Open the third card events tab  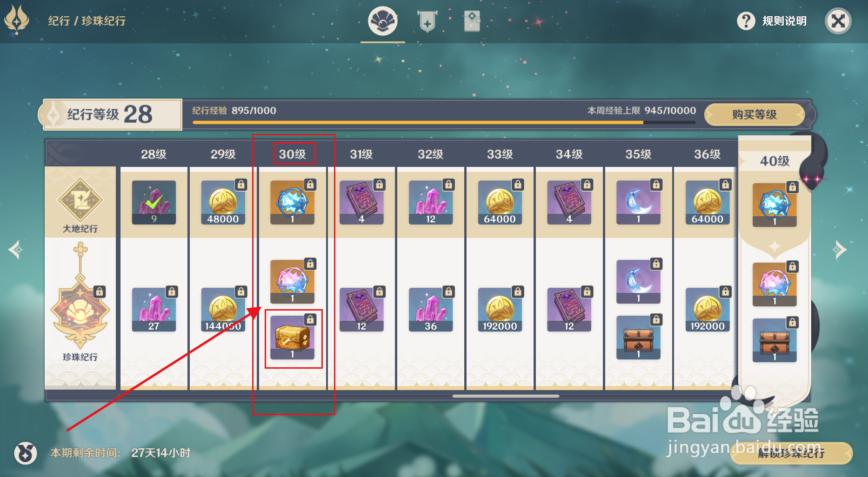tap(472, 21)
